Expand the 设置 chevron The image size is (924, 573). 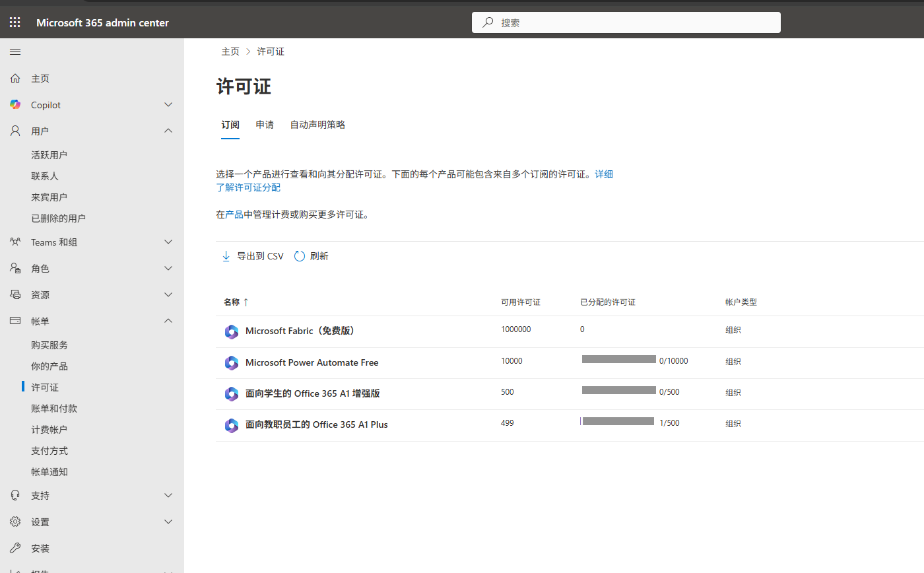(x=168, y=522)
